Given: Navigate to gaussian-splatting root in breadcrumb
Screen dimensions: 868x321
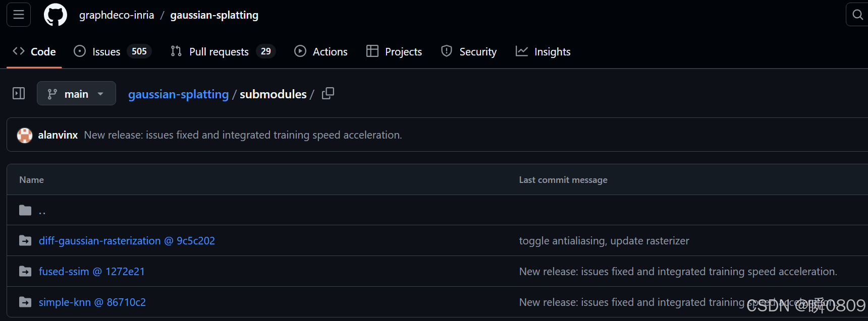Looking at the screenshot, I should point(179,94).
